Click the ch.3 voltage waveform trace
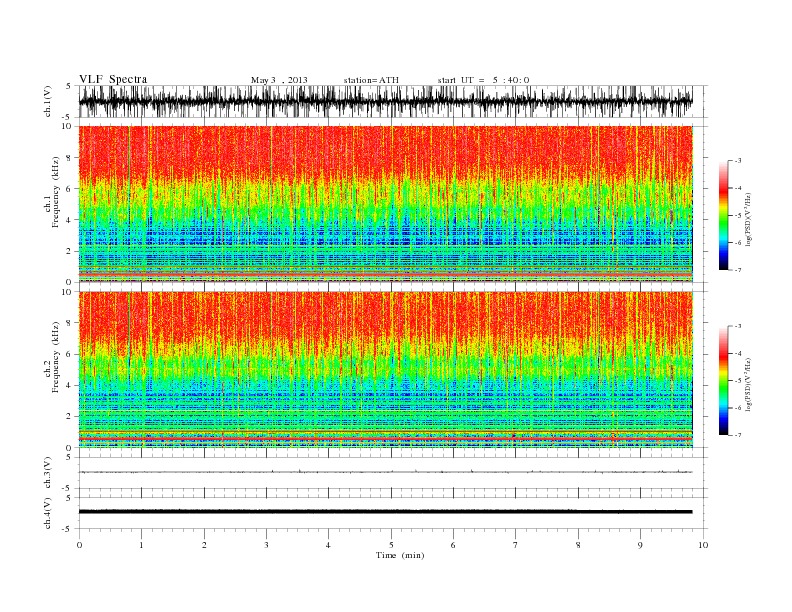792x612 pixels. [x=385, y=472]
